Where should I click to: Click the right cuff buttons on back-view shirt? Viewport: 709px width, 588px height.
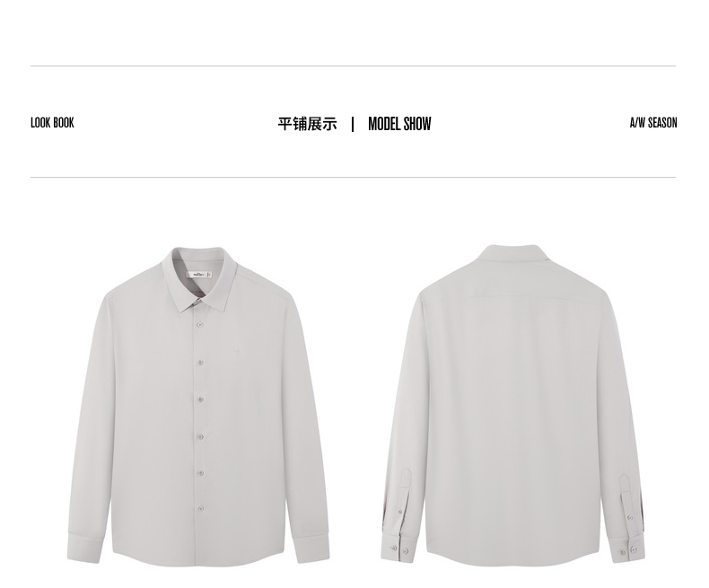click(627, 551)
